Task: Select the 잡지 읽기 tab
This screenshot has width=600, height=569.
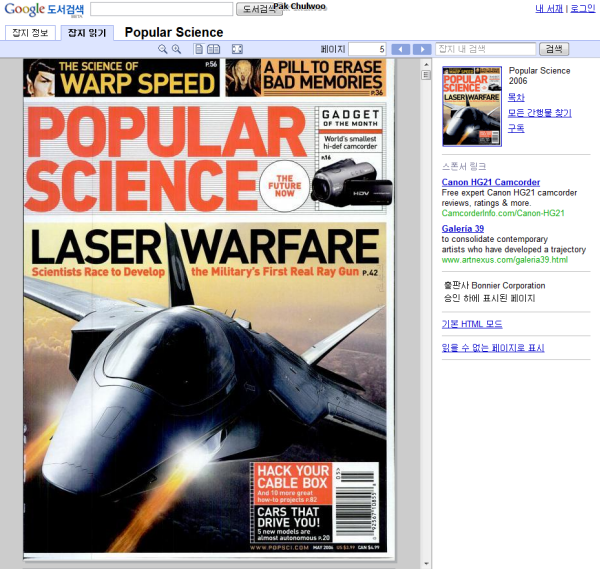Action: [87, 33]
